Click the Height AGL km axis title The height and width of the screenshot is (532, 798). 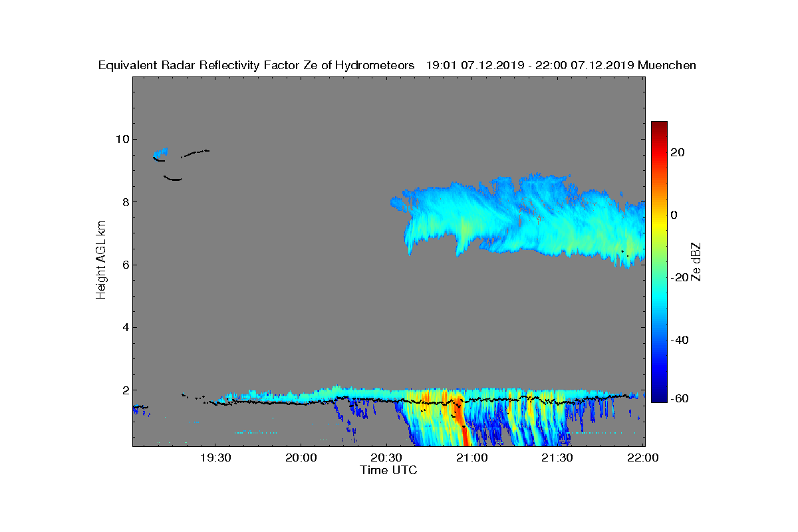(x=101, y=261)
